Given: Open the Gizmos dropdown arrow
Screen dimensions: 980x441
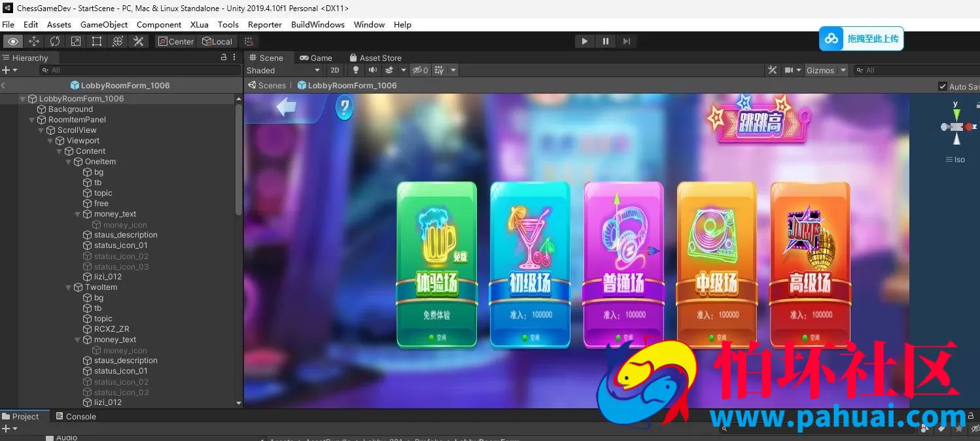Looking at the screenshot, I should (x=843, y=70).
